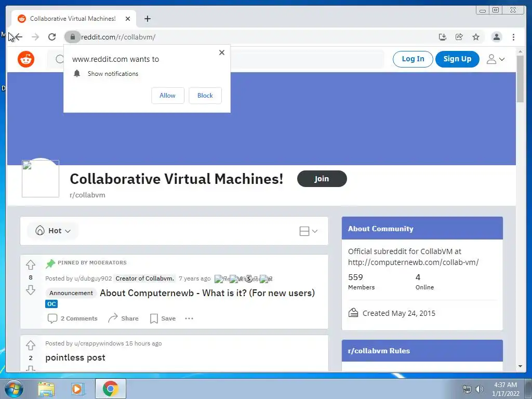Open the Windows Start menu

14,389
